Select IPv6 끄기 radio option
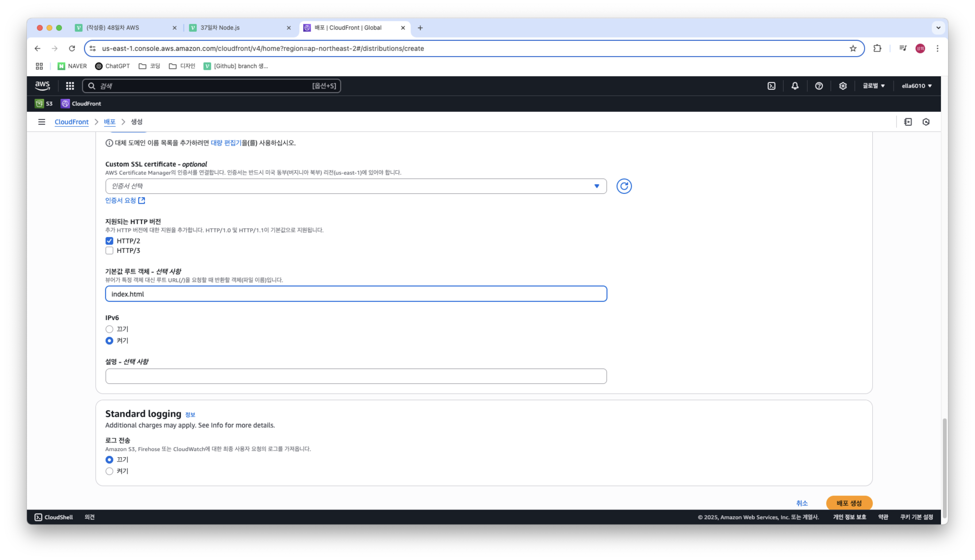This screenshot has height=560, width=975. pyautogui.click(x=109, y=329)
